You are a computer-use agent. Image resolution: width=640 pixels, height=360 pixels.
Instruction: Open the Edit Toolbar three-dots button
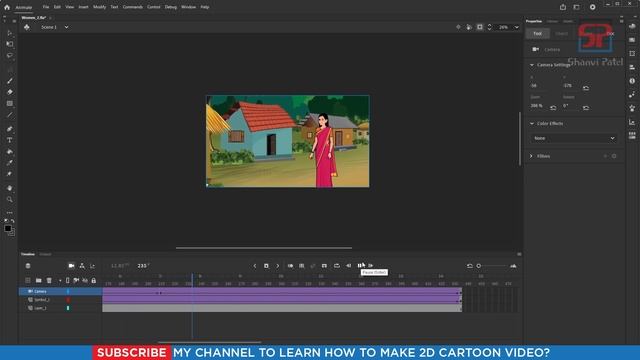(x=9, y=212)
